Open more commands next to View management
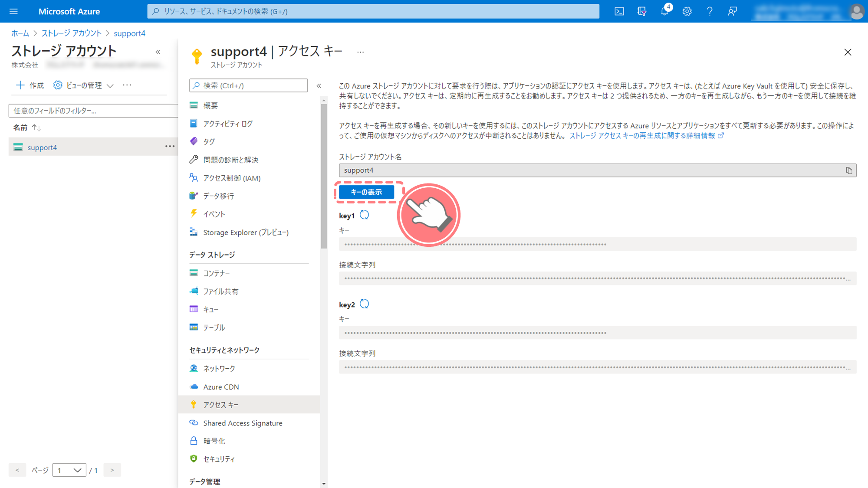The image size is (868, 488). (127, 85)
